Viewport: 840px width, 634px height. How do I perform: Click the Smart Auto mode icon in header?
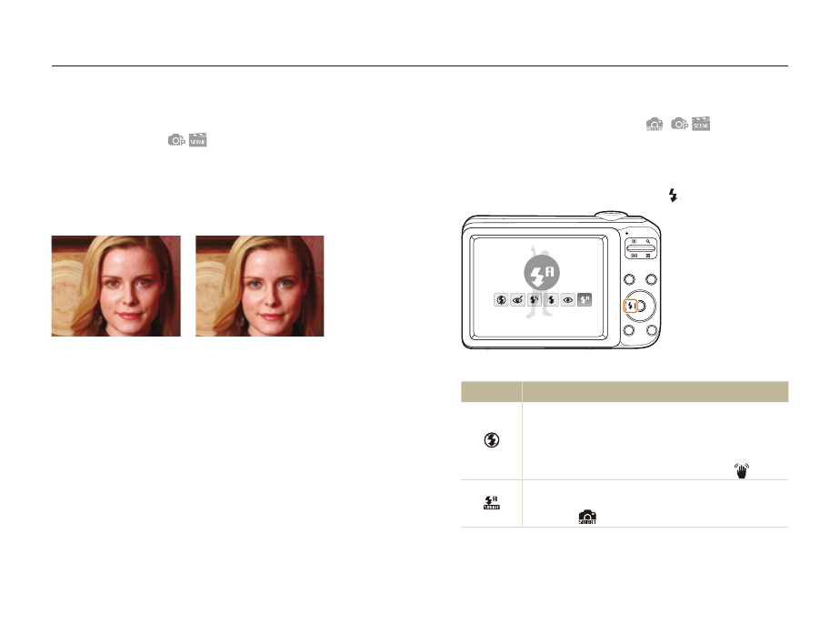655,125
